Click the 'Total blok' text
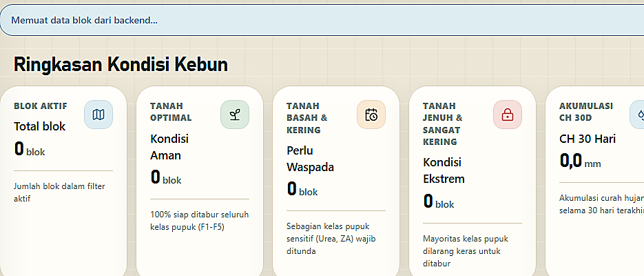 tap(40, 126)
